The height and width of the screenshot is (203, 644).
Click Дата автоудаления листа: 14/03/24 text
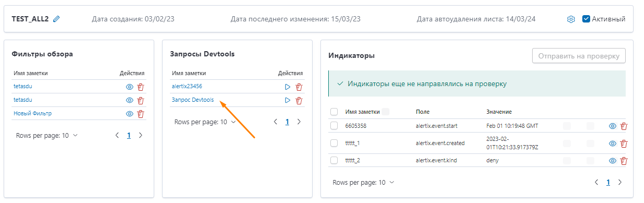coord(476,19)
